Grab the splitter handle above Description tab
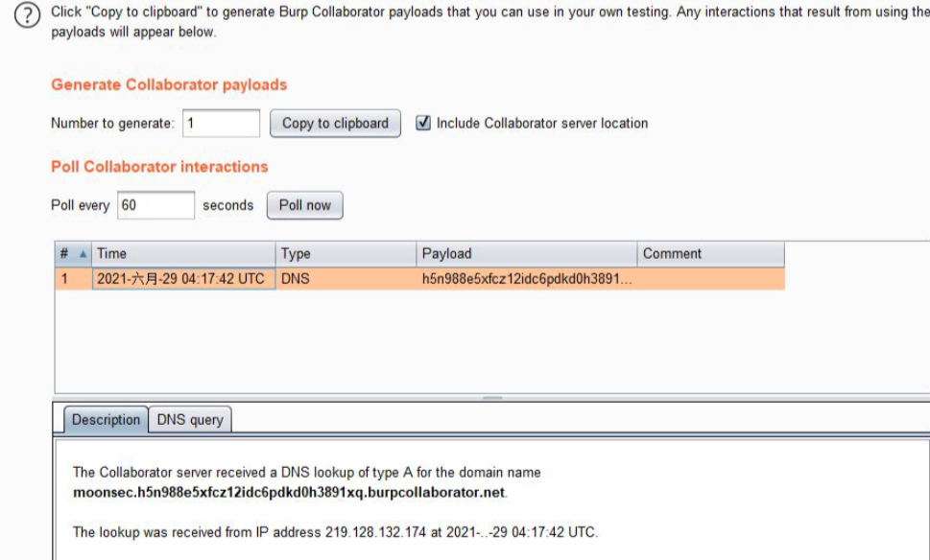This screenshot has height=560, width=930. click(x=492, y=397)
